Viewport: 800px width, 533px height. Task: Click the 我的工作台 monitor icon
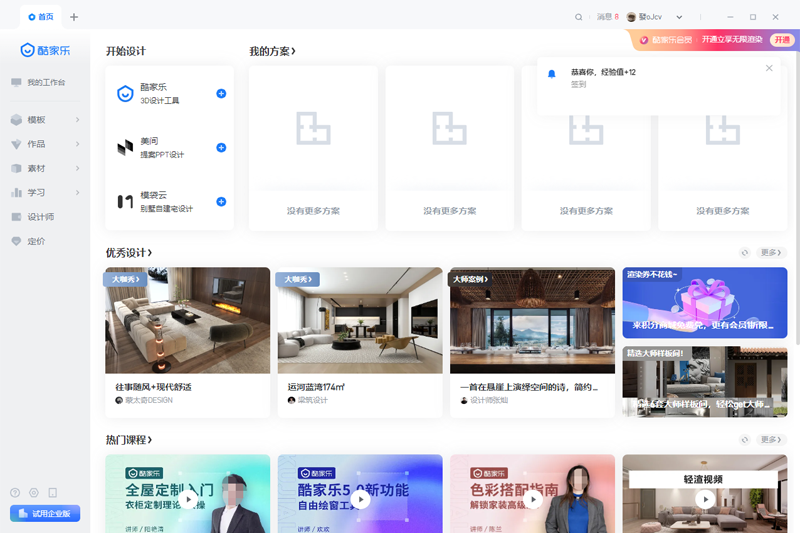pos(16,82)
